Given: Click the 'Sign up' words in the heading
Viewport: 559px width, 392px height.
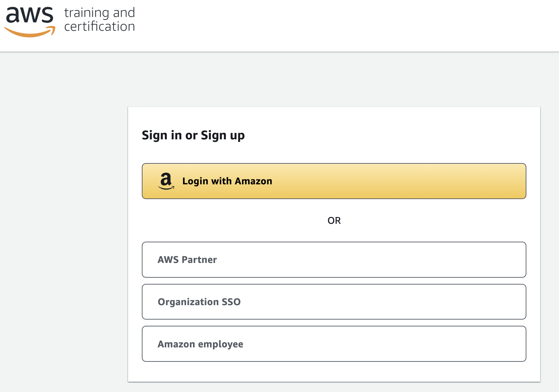Looking at the screenshot, I should (x=223, y=135).
